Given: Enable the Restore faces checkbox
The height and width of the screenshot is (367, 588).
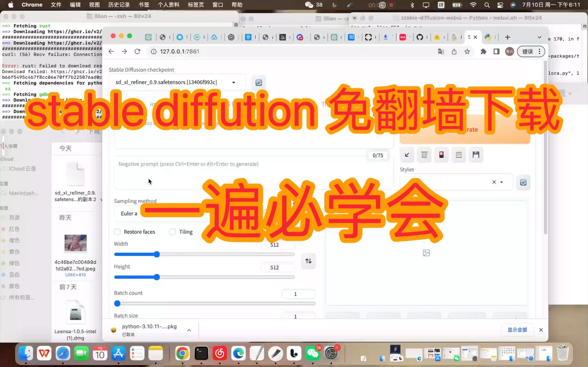Looking at the screenshot, I should (x=117, y=232).
